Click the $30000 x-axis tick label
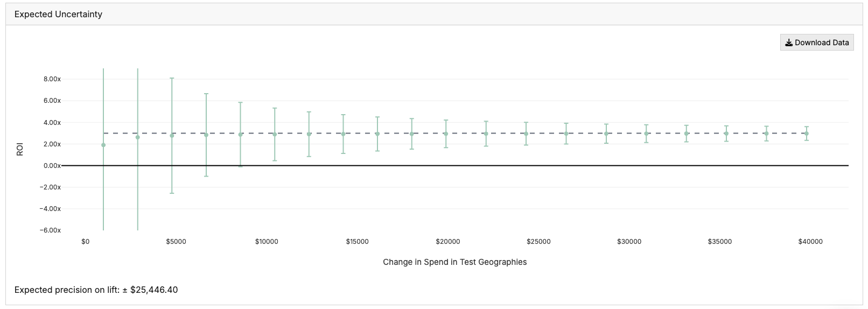Screen dimensions: 868x309 click(x=629, y=242)
